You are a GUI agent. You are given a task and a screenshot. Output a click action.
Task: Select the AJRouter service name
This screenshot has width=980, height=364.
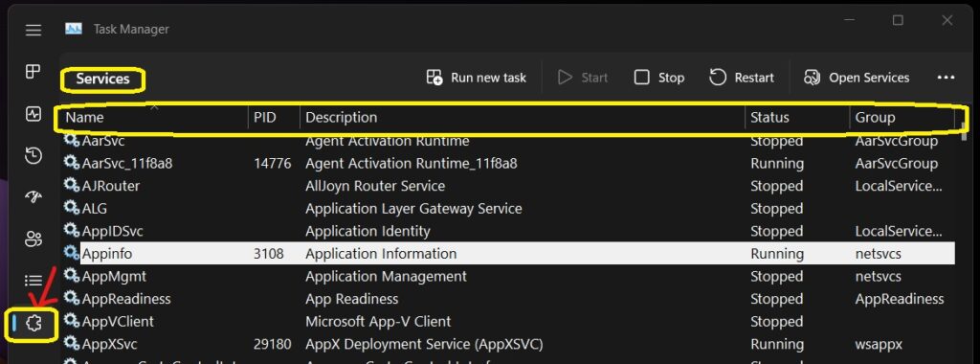click(x=111, y=186)
